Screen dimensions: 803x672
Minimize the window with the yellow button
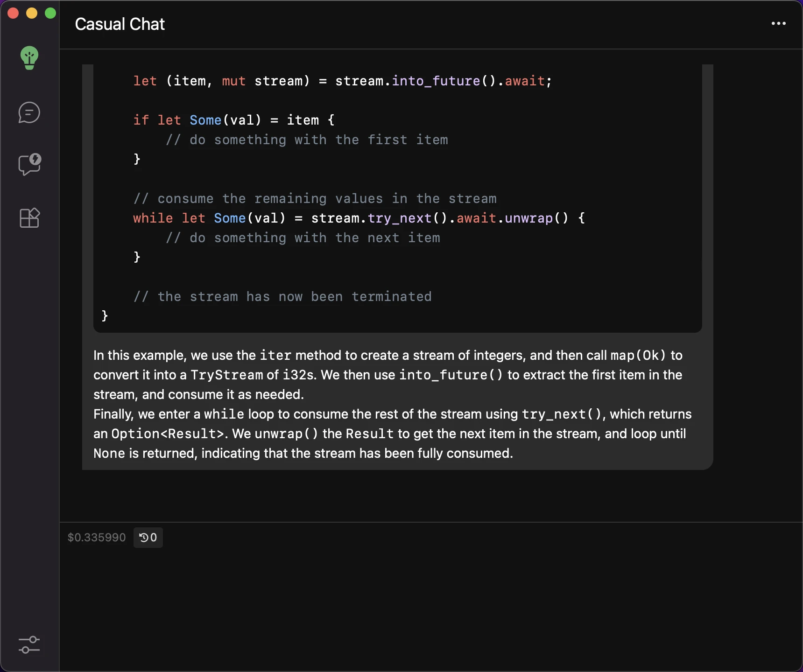[x=32, y=13]
